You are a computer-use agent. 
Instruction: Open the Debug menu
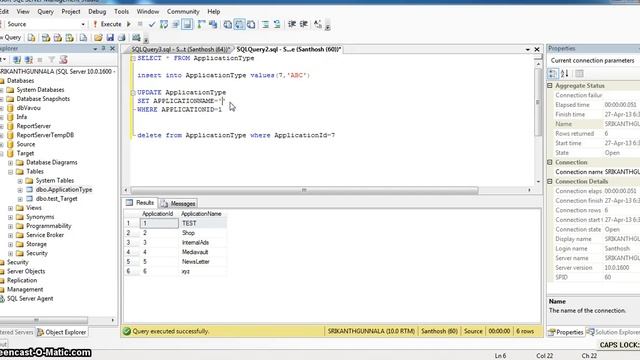(97, 11)
